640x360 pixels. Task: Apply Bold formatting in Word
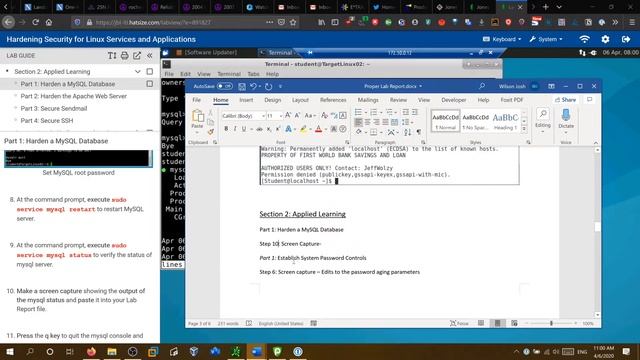pyautogui.click(x=226, y=129)
